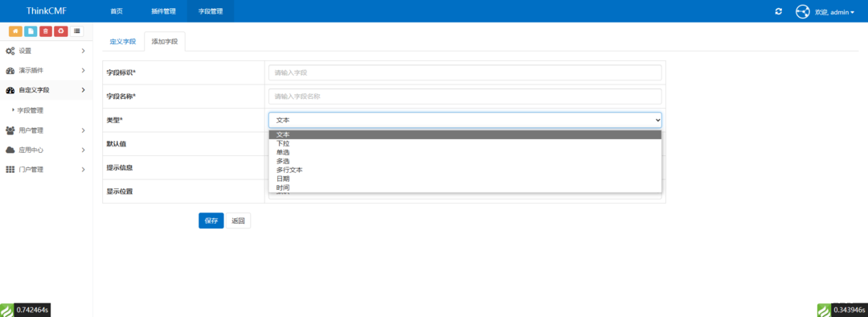The image size is (868, 317).
Task: Choose 时间 option in type list
Action: click(465, 188)
